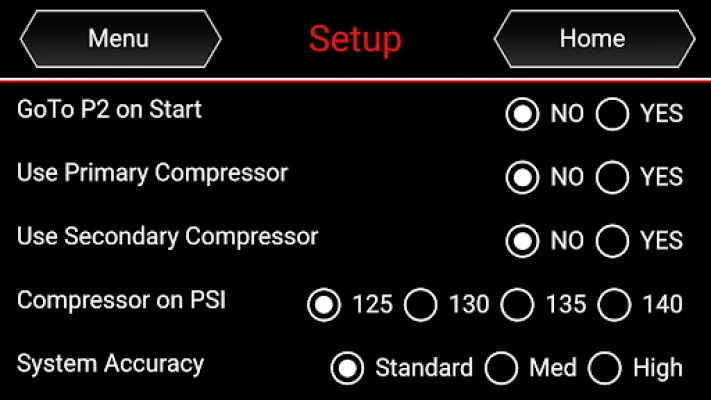Choose High System Accuracy
This screenshot has height=400, width=711.
click(604, 368)
